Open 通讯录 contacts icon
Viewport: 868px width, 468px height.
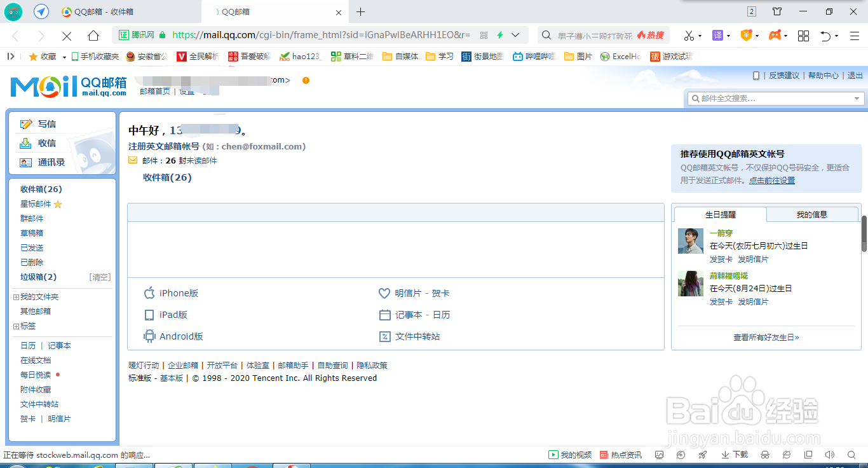(x=25, y=162)
